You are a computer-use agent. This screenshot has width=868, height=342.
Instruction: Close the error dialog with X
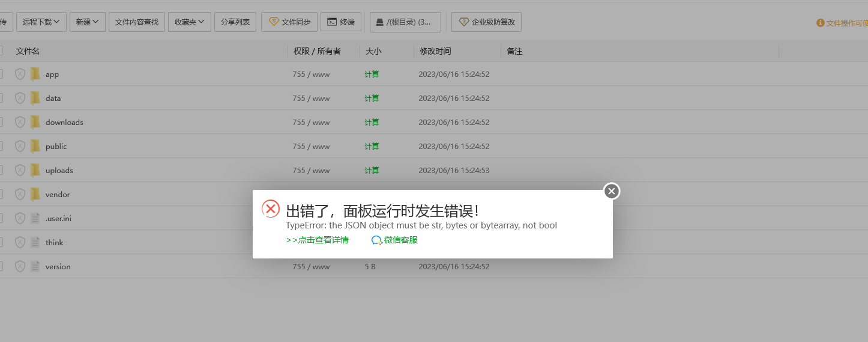[x=612, y=191]
